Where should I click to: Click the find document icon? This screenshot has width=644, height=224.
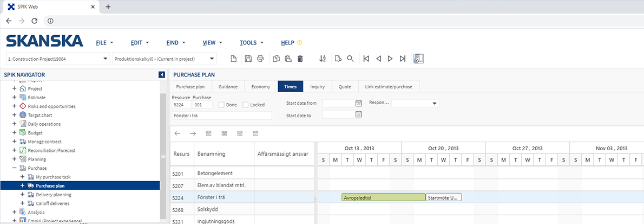338,59
